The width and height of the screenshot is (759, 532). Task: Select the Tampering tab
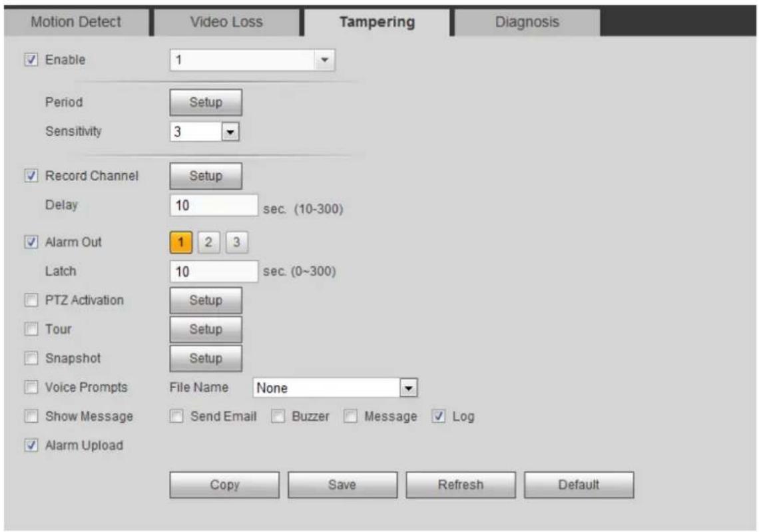pyautogui.click(x=377, y=22)
